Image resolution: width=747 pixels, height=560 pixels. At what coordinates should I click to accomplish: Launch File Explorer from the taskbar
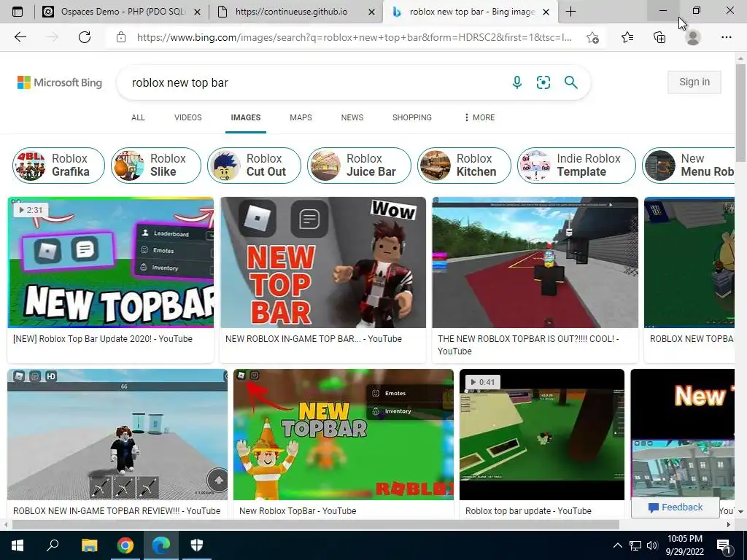pyautogui.click(x=89, y=545)
